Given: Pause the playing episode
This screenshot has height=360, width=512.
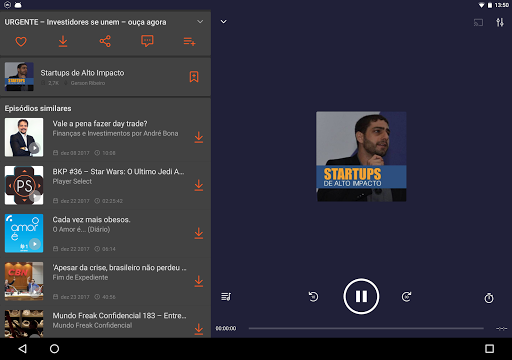Looking at the screenshot, I should coord(361,296).
